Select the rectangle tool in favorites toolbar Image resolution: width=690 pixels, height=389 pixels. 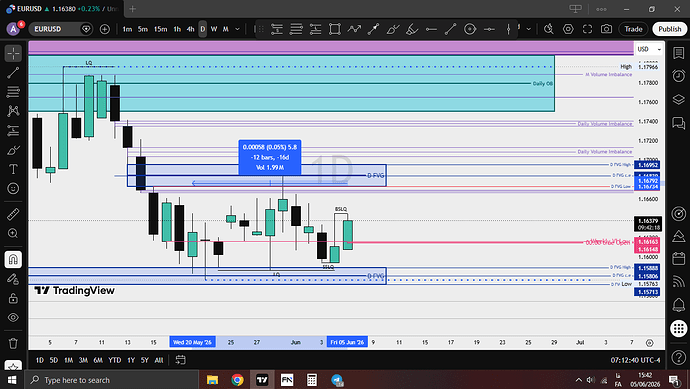335,29
